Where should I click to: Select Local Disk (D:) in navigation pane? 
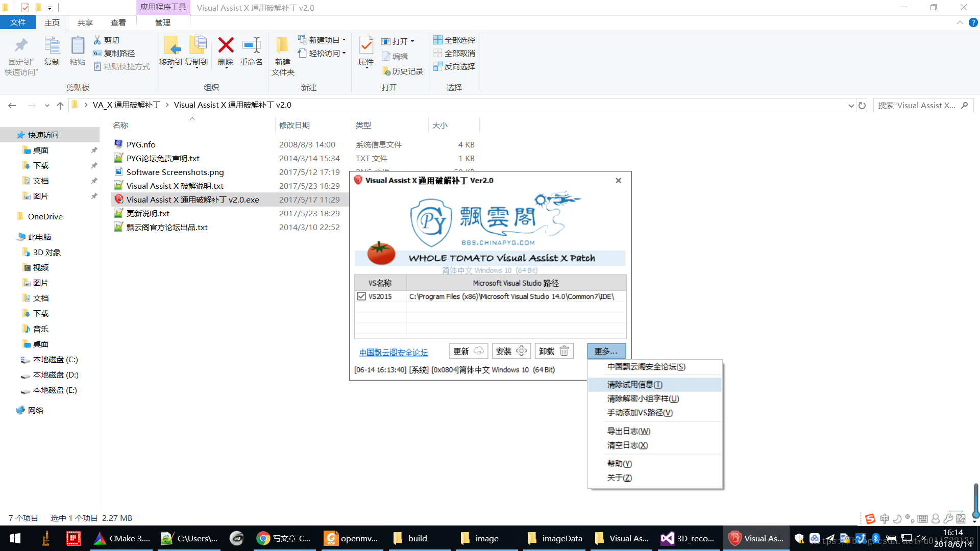point(56,374)
